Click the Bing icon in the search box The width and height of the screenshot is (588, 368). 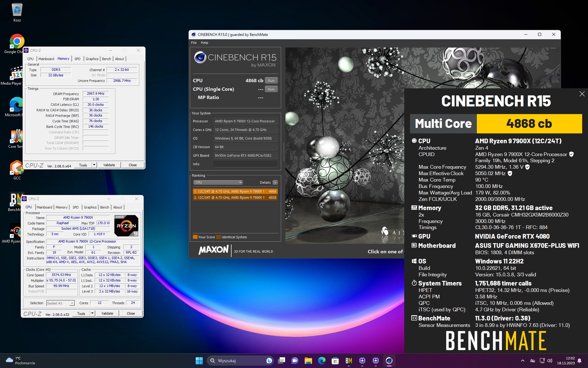[x=269, y=361]
